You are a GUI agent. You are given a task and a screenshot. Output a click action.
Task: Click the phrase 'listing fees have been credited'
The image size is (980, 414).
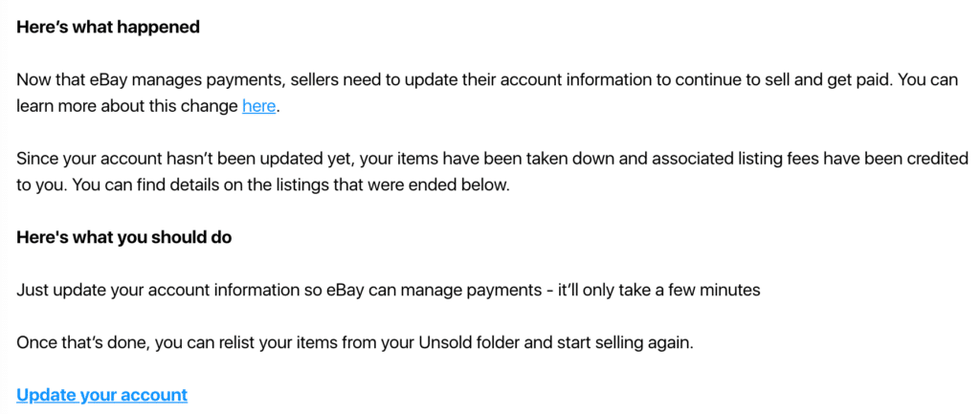click(x=851, y=160)
